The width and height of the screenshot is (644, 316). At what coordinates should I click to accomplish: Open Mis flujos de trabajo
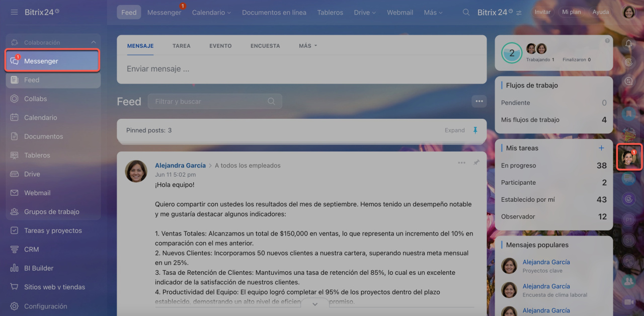click(x=553, y=120)
